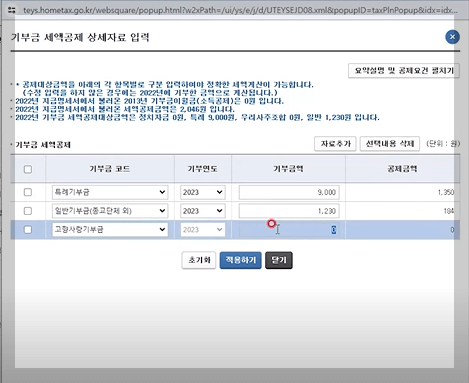Screen dimensions: 469x383
Task: Open the 특례기부금 donation code dropdown
Action: (x=110, y=192)
